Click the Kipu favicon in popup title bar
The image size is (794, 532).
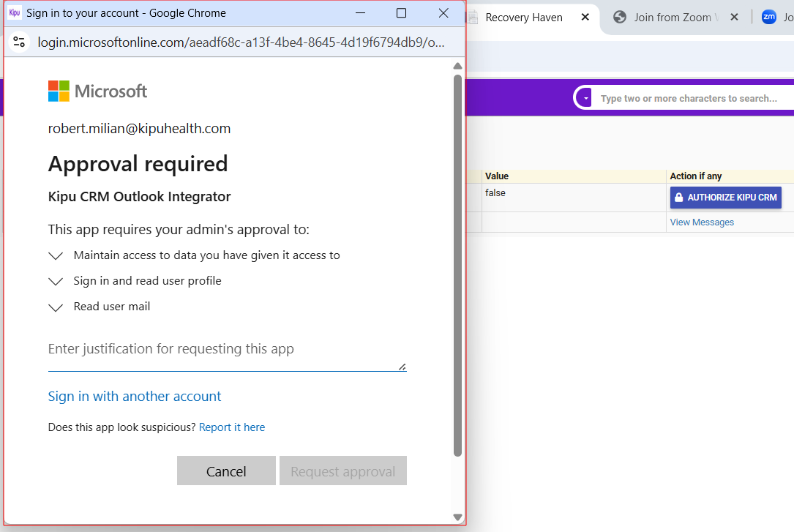(x=15, y=12)
